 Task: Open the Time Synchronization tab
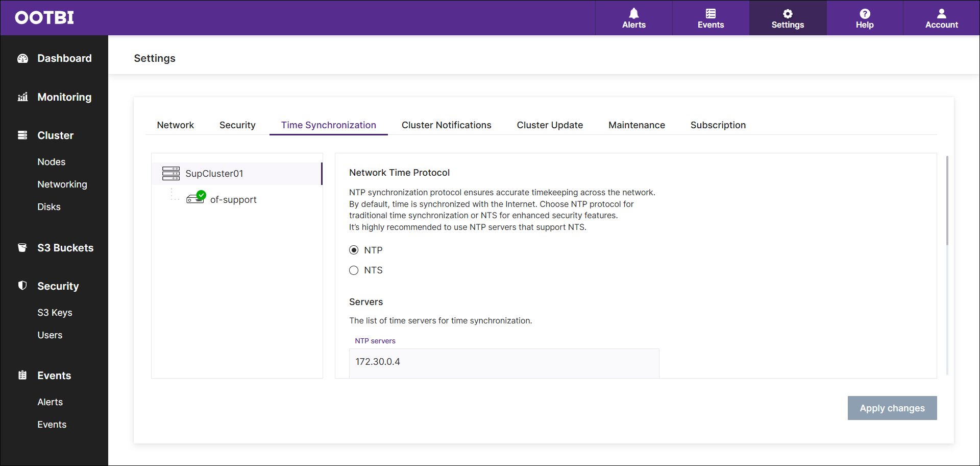coord(329,125)
